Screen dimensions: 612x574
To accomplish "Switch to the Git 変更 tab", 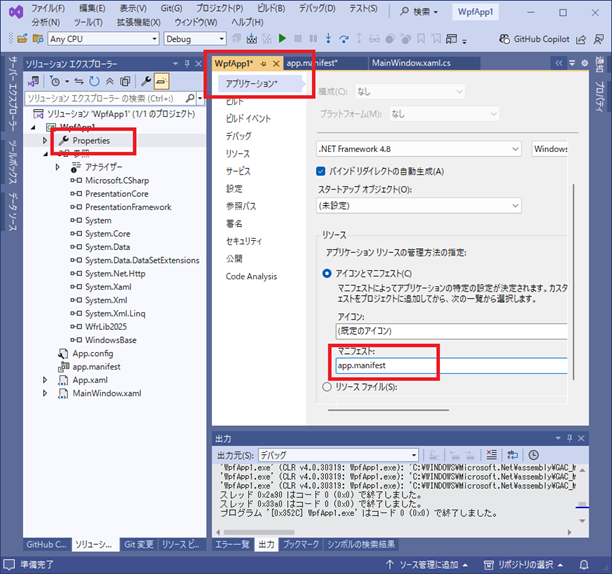I will coord(139,544).
